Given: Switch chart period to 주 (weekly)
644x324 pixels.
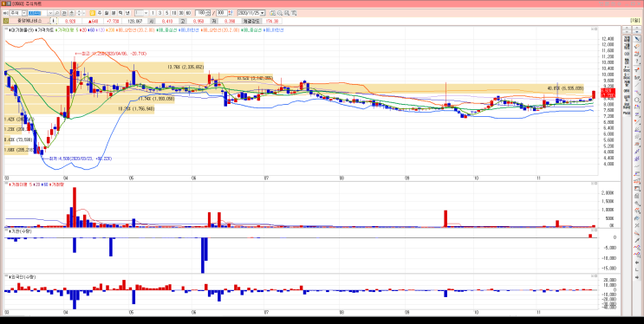Looking at the screenshot, I should click(100, 13).
